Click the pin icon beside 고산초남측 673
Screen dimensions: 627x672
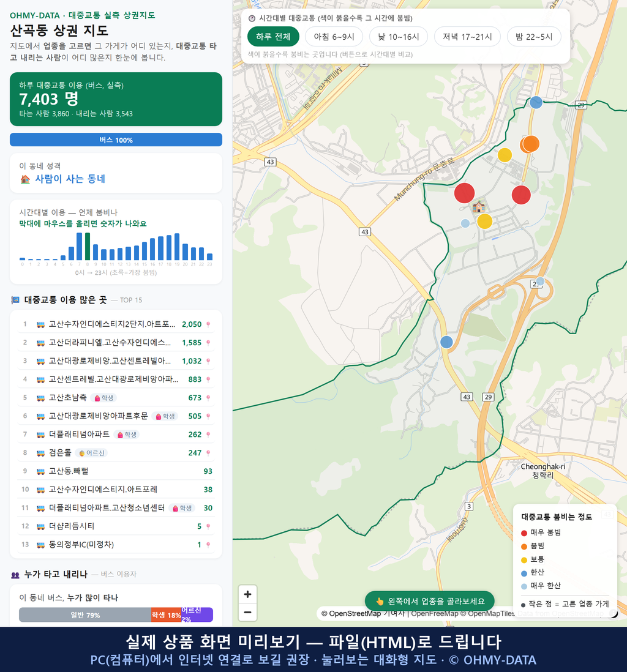coord(208,398)
